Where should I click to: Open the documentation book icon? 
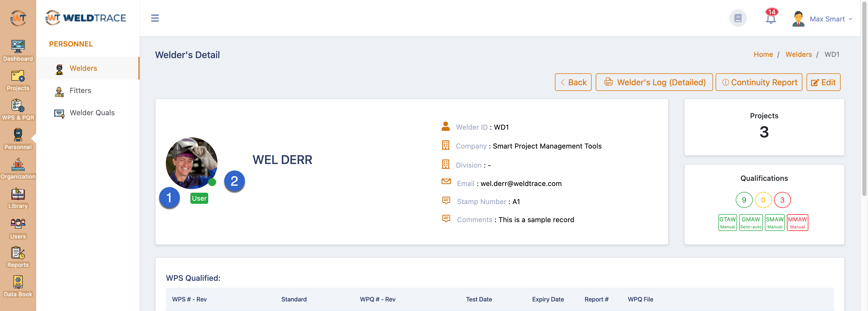point(738,18)
